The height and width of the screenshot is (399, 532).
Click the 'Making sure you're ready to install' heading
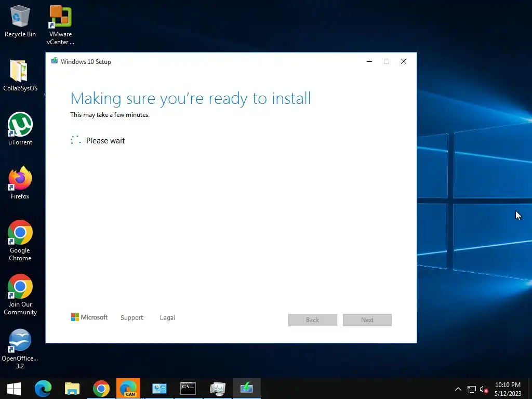[x=190, y=99]
